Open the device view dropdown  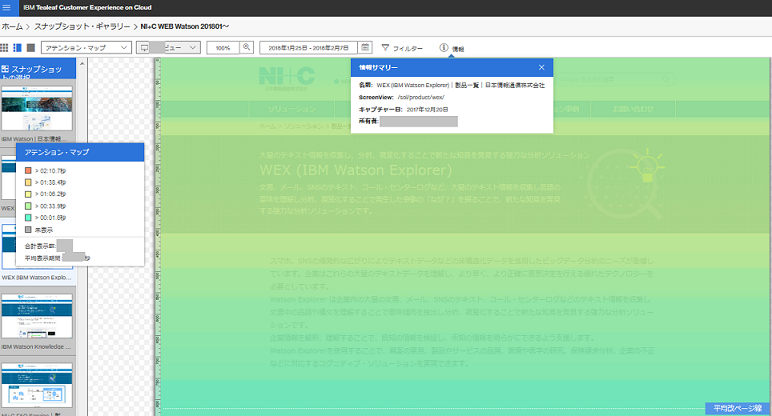[x=168, y=48]
